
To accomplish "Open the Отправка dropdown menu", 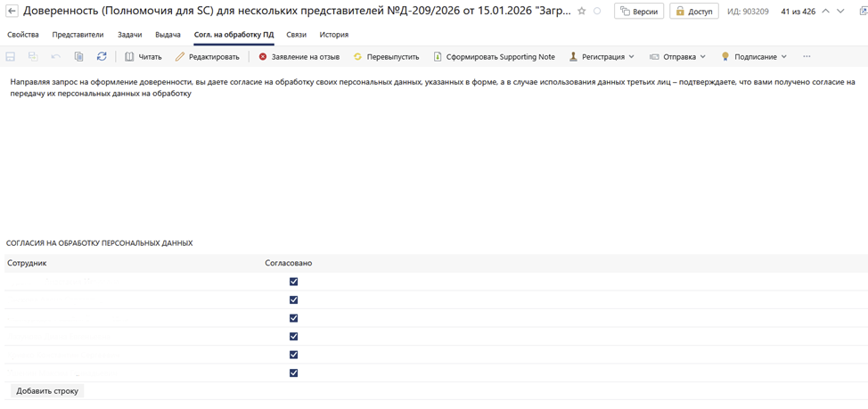I will pos(677,57).
